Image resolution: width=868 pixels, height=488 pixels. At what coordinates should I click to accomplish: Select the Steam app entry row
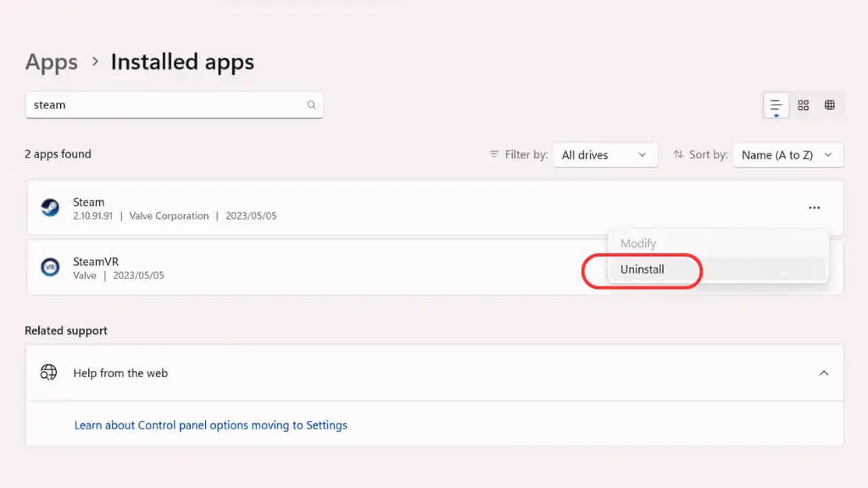tap(435, 208)
